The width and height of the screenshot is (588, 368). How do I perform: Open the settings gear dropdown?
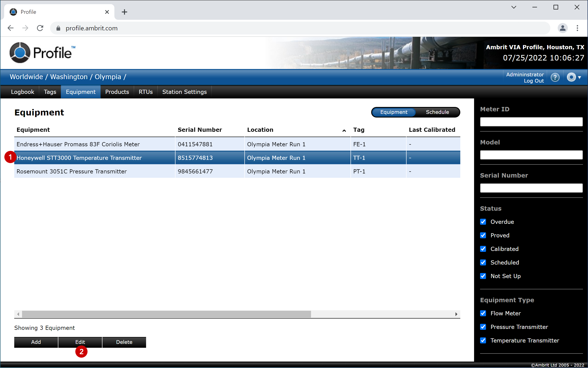[574, 78]
